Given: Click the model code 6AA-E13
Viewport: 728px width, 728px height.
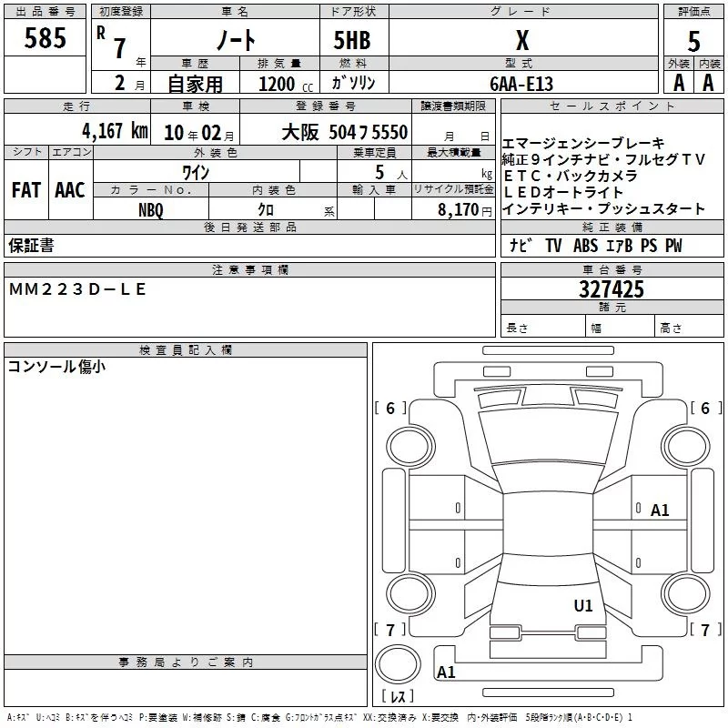Looking at the screenshot, I should [x=521, y=84].
